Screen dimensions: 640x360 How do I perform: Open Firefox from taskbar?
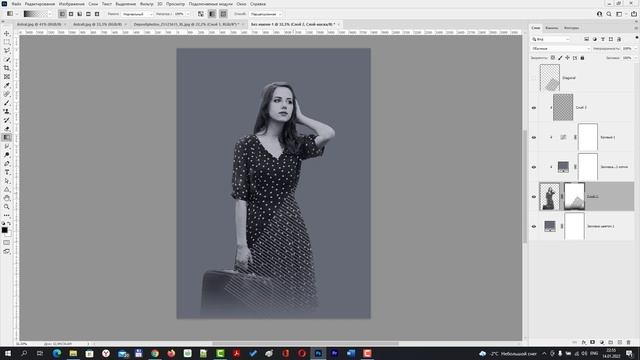pos(171,353)
